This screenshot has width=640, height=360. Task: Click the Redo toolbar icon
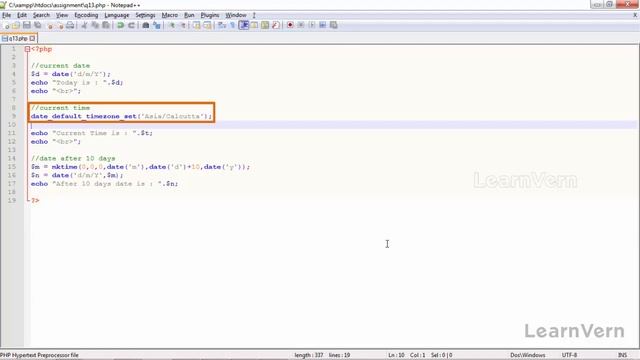tap(131, 25)
